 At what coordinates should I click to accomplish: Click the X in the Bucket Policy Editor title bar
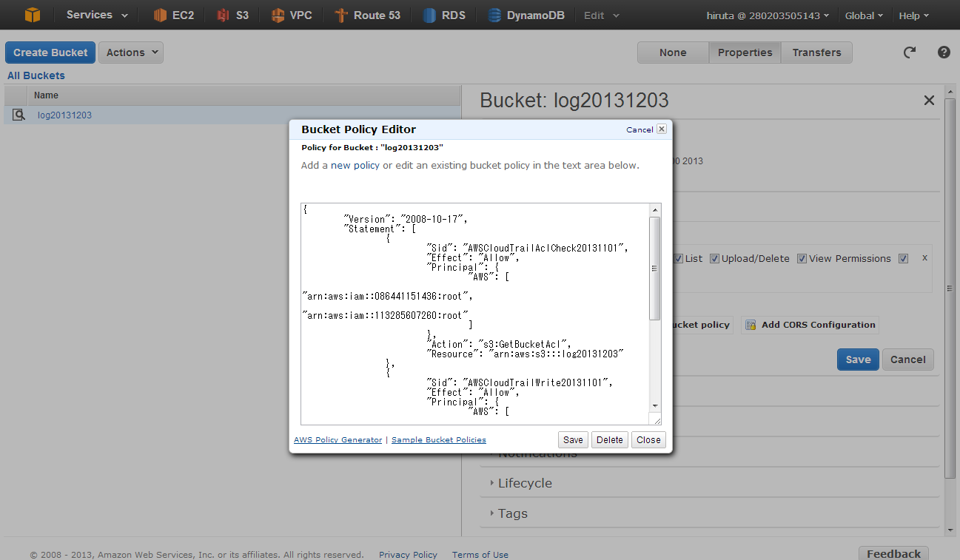662,129
